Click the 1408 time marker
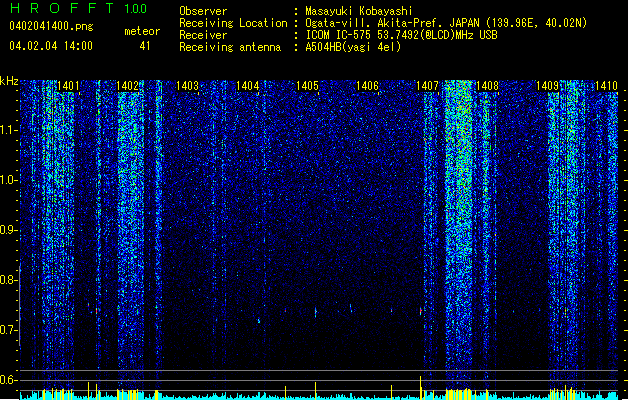Viewport: 629px width, 400px height. click(x=487, y=86)
